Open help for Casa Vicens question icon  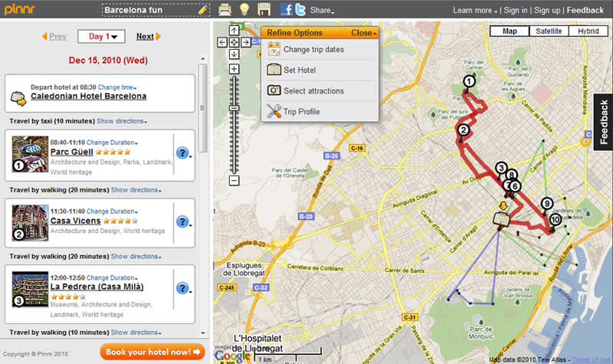(182, 221)
